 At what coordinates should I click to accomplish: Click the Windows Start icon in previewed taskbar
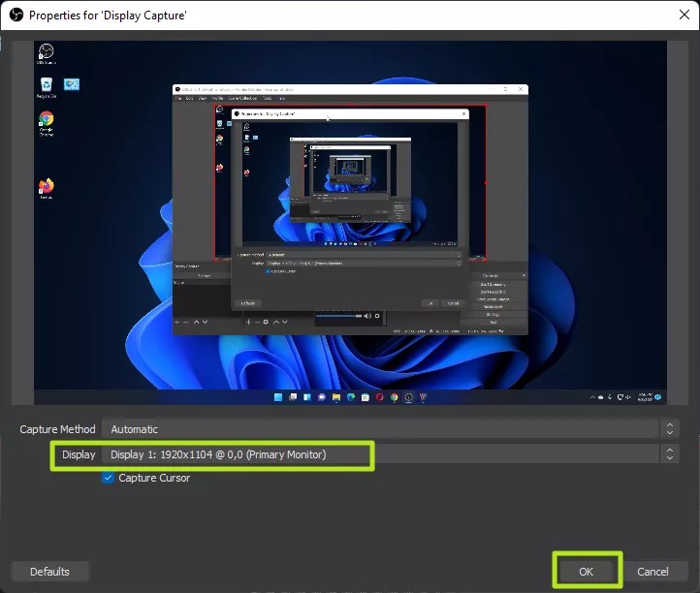tap(279, 397)
